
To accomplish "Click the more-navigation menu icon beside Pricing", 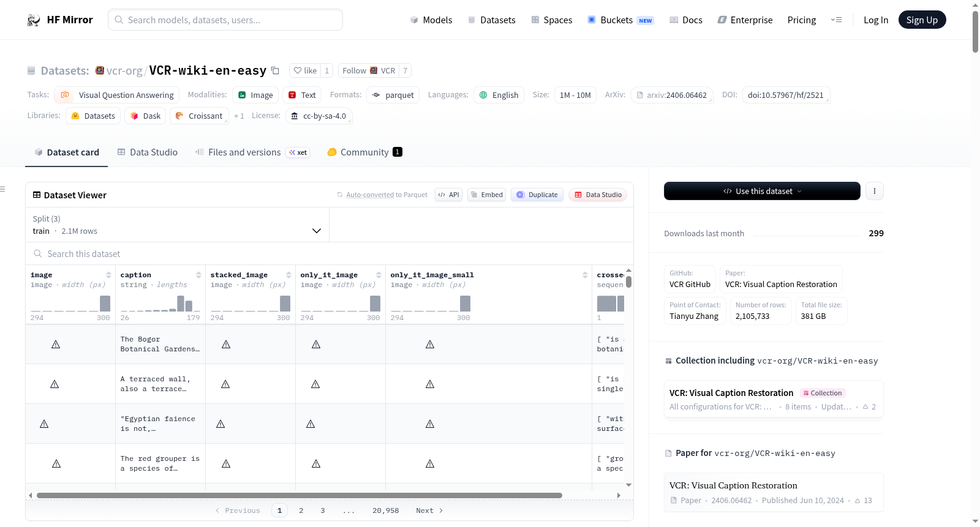I will [x=837, y=20].
